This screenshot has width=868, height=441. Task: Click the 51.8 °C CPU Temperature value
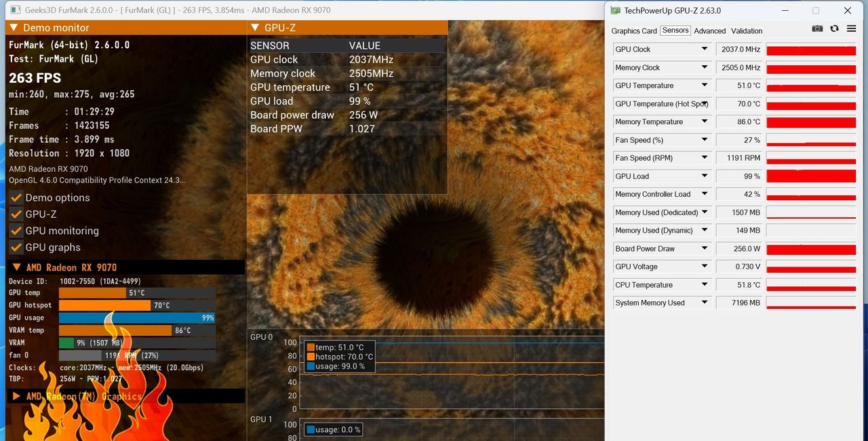tap(739, 285)
